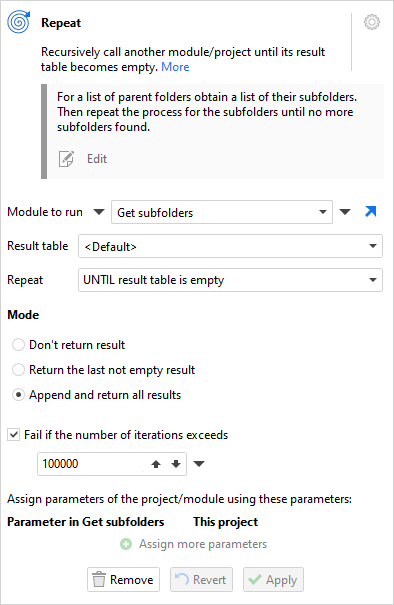The width and height of the screenshot is (394, 605).
Task: Select Return the last not empty result
Action: (19, 370)
